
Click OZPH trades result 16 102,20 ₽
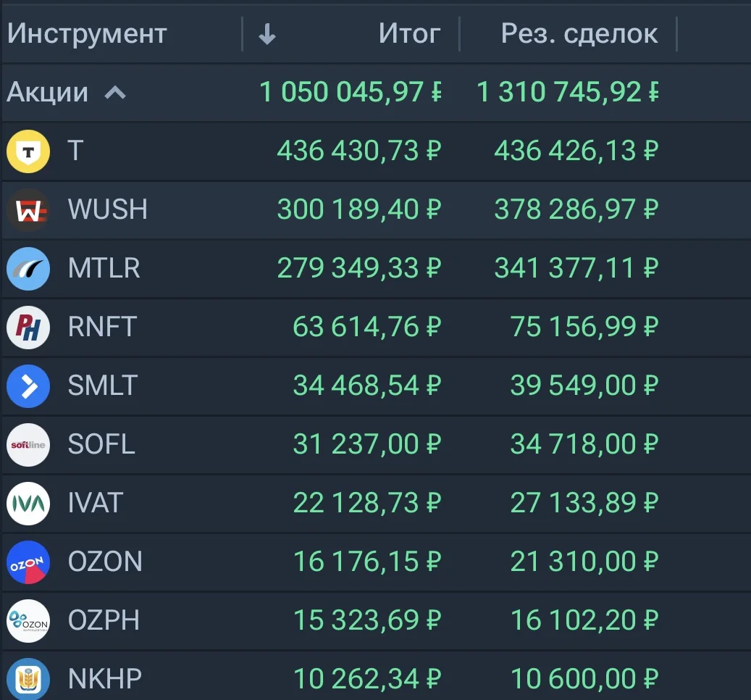(x=584, y=620)
